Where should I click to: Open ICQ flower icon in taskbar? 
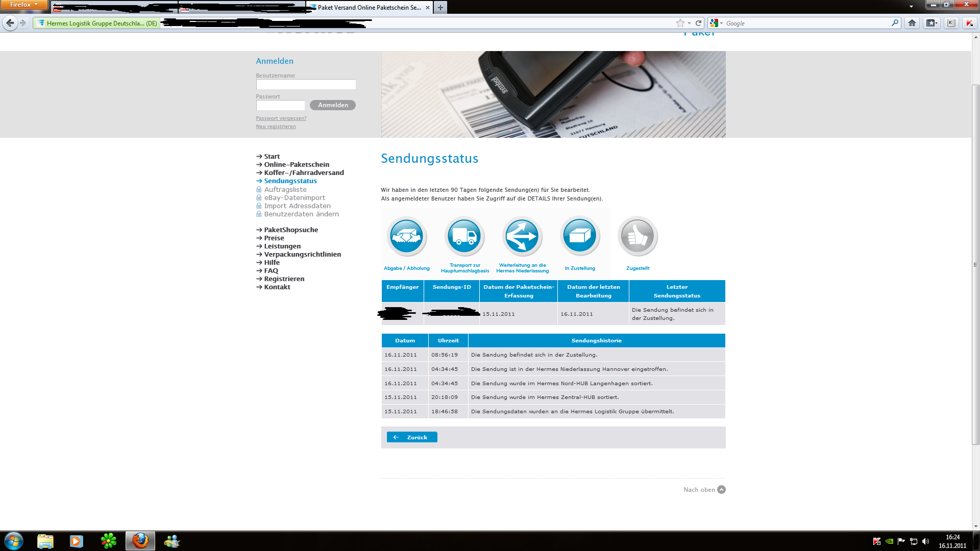108,541
